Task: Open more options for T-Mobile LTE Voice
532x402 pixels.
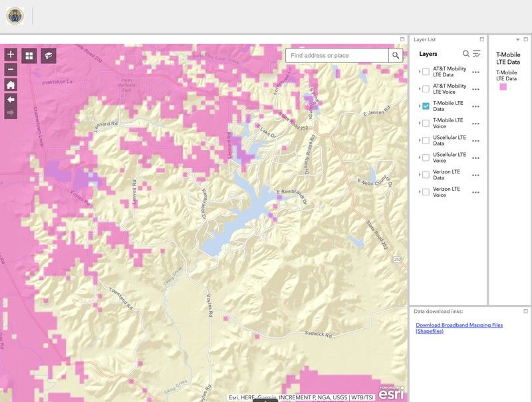Action: (x=475, y=124)
